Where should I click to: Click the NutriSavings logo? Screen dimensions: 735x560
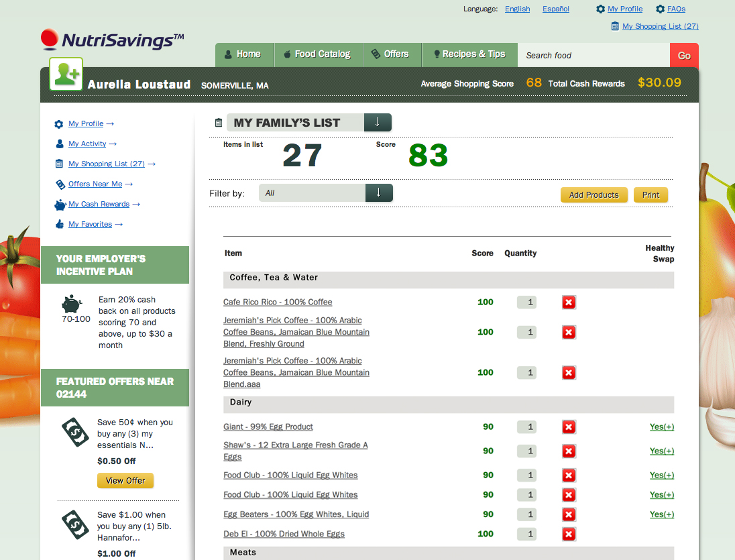pyautogui.click(x=113, y=40)
